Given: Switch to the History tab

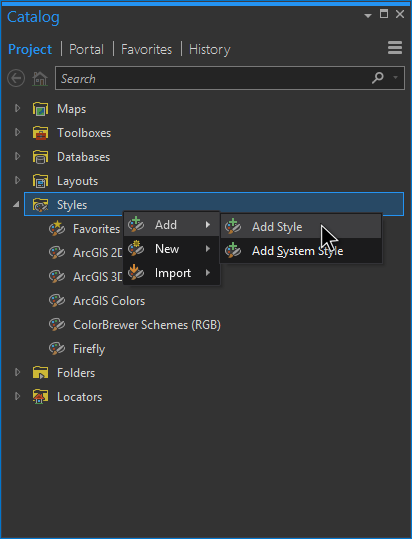Looking at the screenshot, I should [210, 49].
